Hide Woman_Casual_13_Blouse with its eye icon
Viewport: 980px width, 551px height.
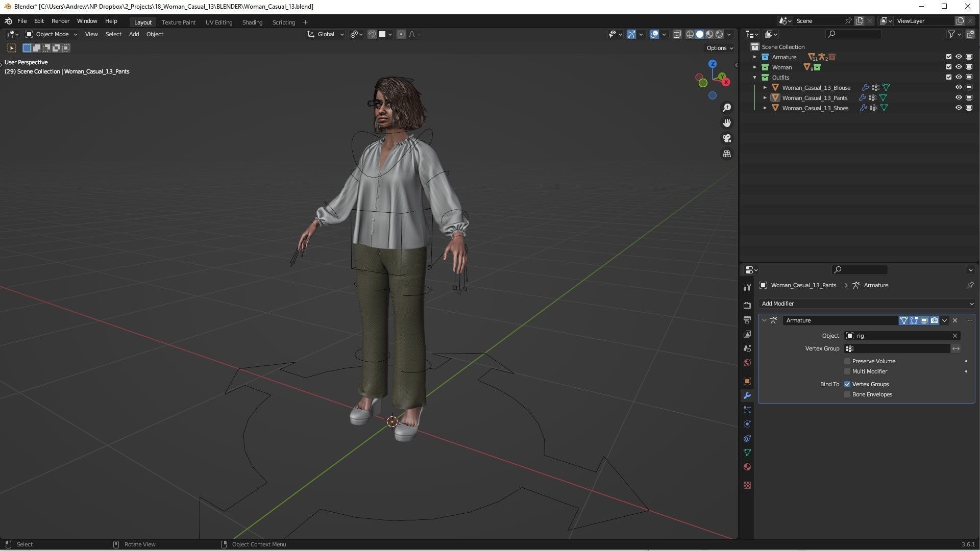click(x=959, y=87)
